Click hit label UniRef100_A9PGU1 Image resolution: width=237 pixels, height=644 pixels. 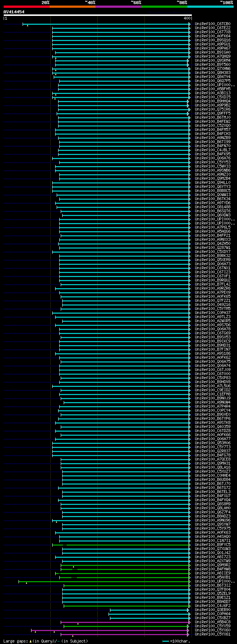point(213,44)
